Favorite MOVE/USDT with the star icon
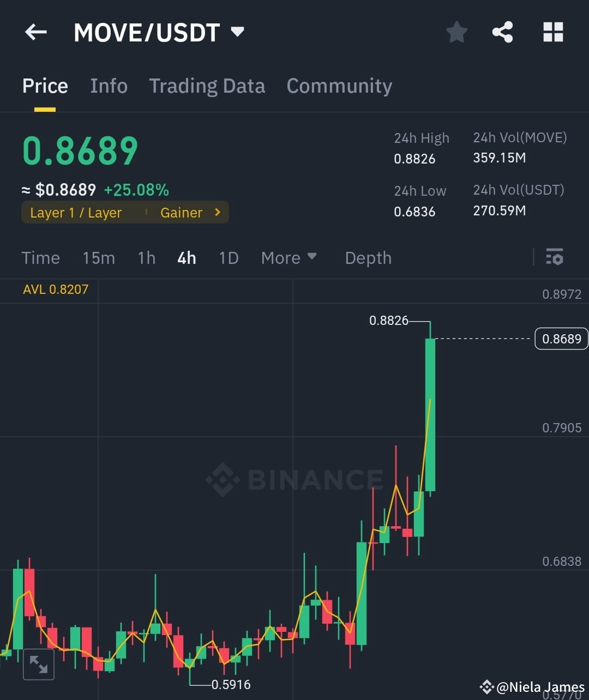Viewport: 589px width, 700px height. (x=456, y=32)
